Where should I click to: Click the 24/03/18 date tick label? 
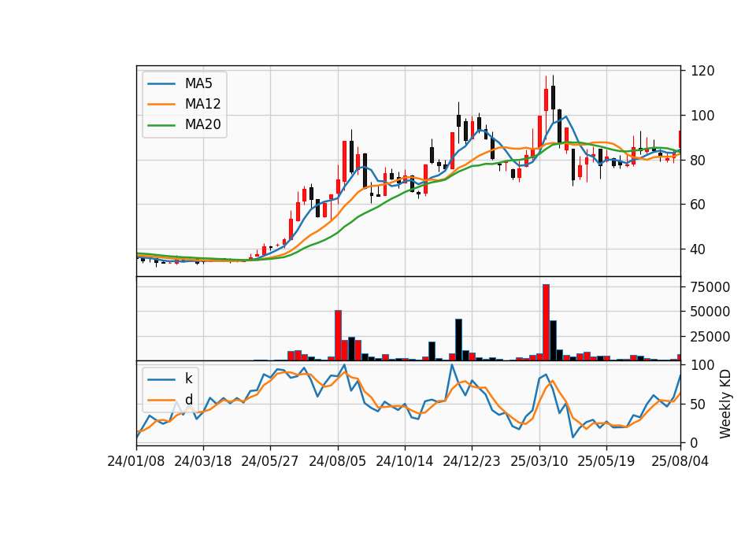pos(203,462)
